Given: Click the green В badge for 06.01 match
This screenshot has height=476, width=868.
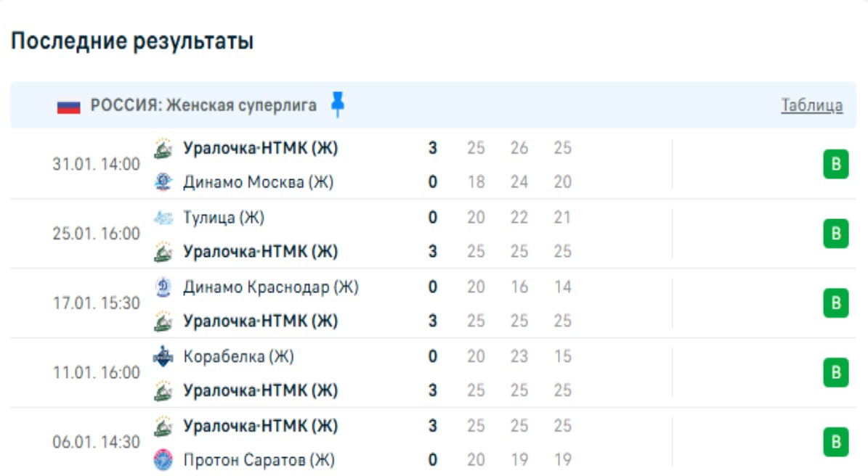Looking at the screenshot, I should (x=835, y=443).
